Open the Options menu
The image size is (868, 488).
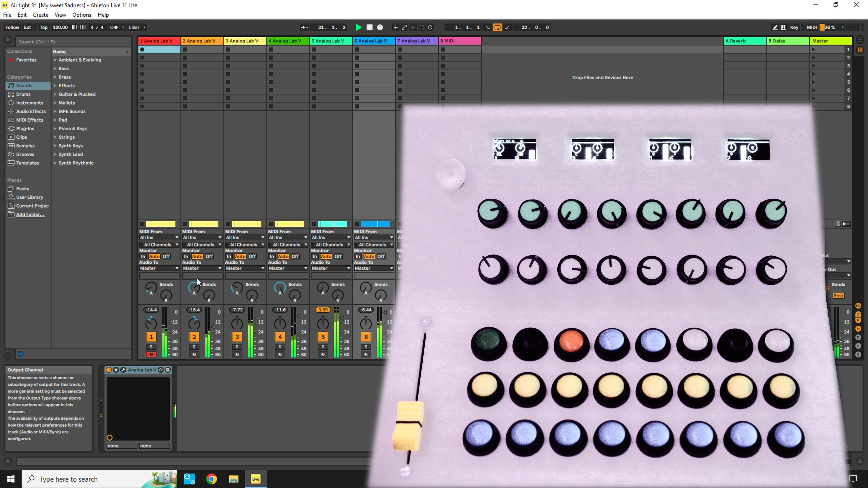tap(81, 15)
